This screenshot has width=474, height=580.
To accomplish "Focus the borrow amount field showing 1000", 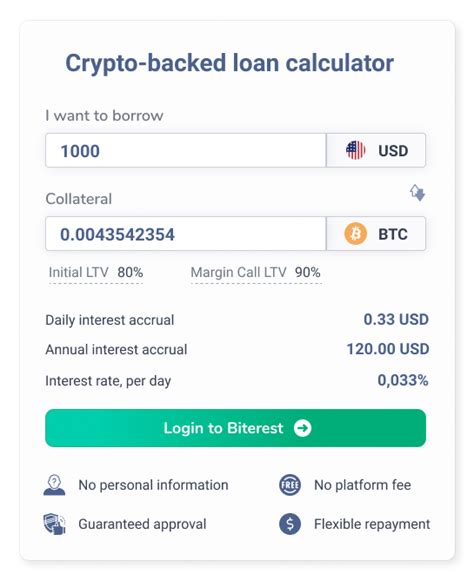I will (x=186, y=150).
